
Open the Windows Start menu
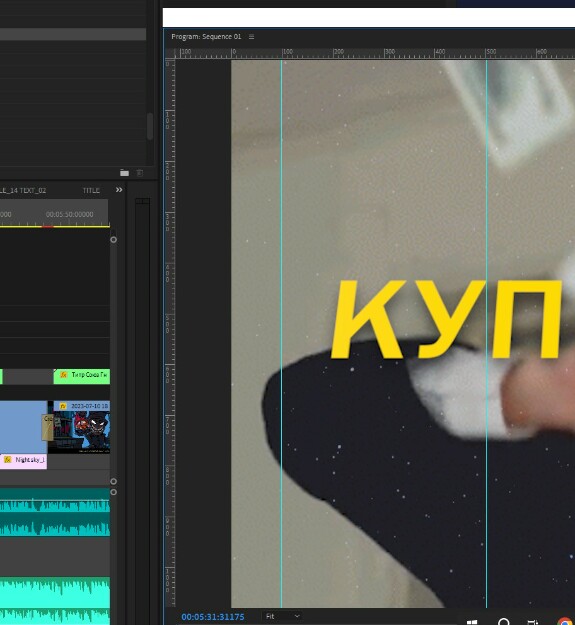tap(472, 622)
